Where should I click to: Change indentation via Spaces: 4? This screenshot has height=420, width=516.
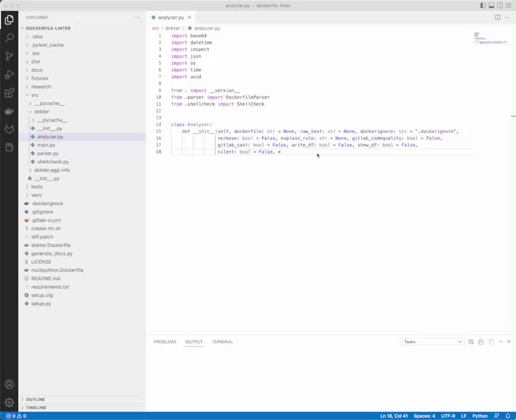[424, 416]
